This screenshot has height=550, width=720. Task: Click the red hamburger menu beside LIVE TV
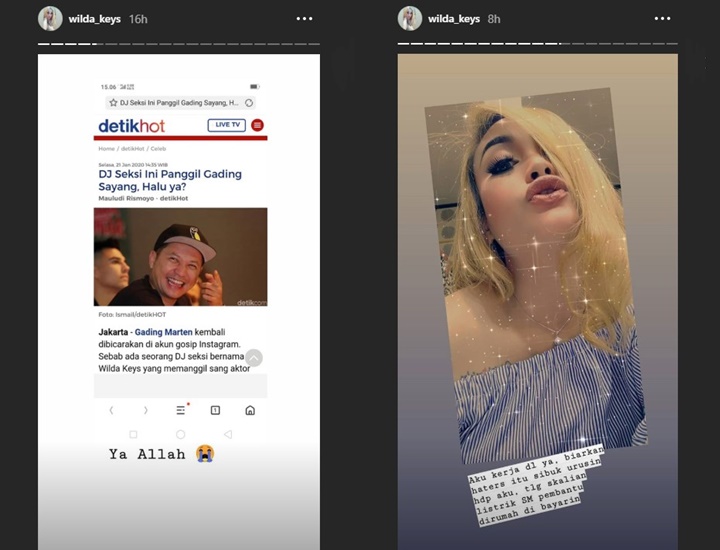tap(257, 125)
